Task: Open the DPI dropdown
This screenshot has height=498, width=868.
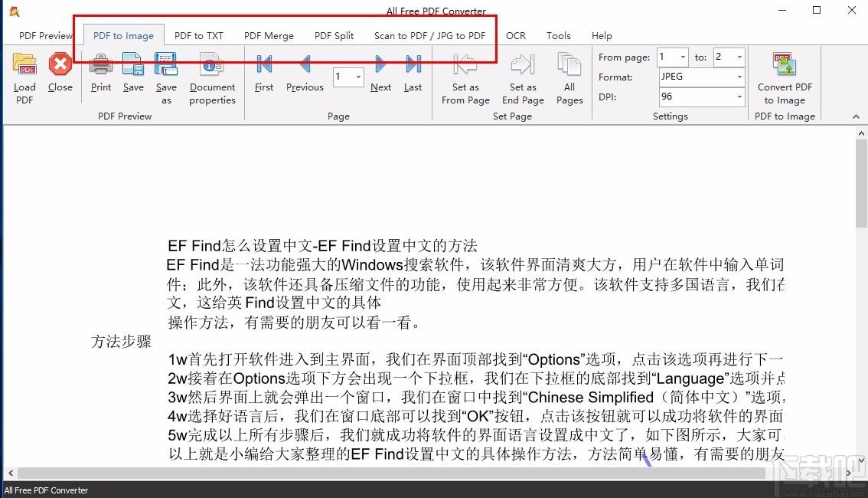Action: tap(739, 97)
